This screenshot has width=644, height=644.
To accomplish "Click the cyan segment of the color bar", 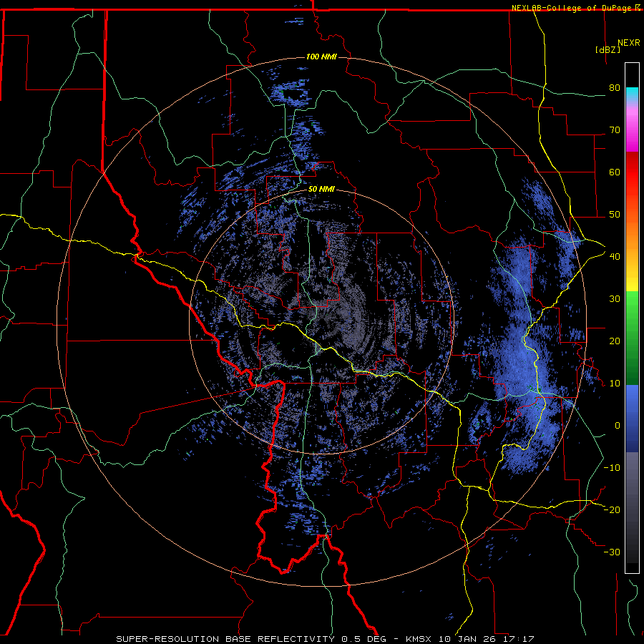I will point(632,92).
